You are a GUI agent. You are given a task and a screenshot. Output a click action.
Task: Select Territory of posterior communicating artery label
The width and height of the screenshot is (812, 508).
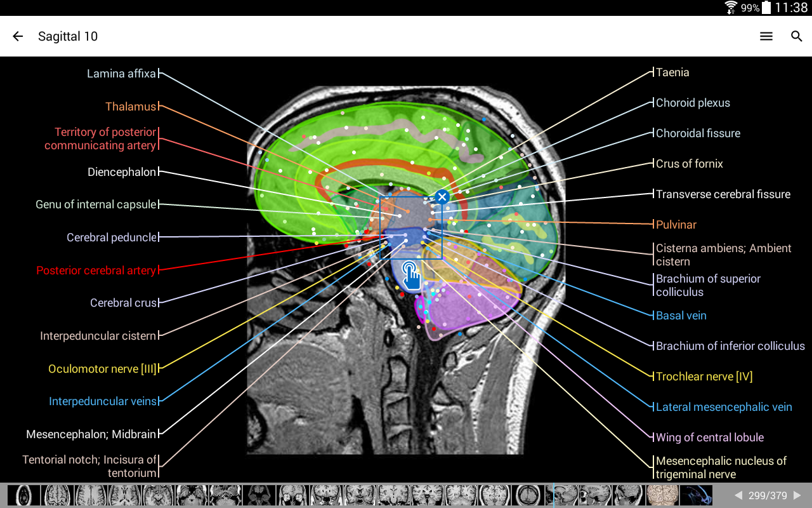click(x=100, y=138)
